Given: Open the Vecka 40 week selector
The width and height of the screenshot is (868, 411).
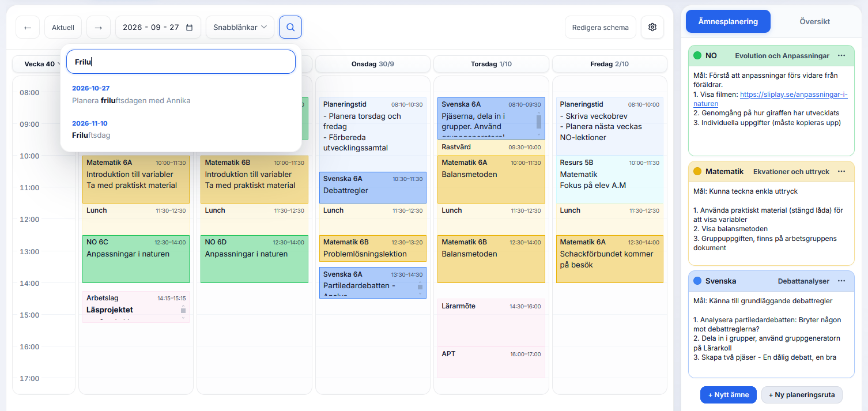Looking at the screenshot, I should coord(39,64).
